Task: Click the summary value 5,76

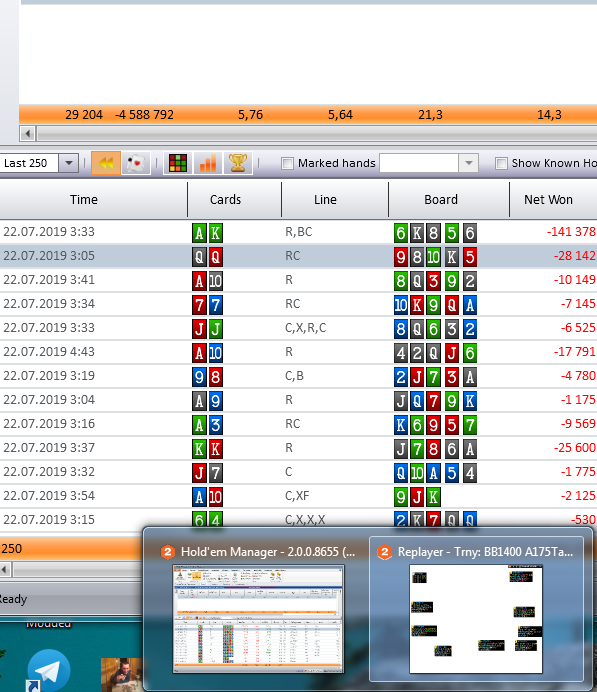Action: click(250, 115)
